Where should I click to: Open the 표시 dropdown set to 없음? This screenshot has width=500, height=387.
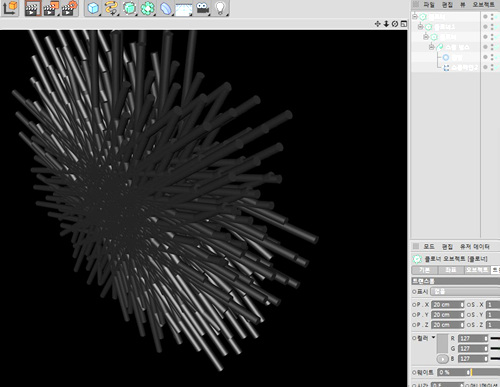point(465,291)
